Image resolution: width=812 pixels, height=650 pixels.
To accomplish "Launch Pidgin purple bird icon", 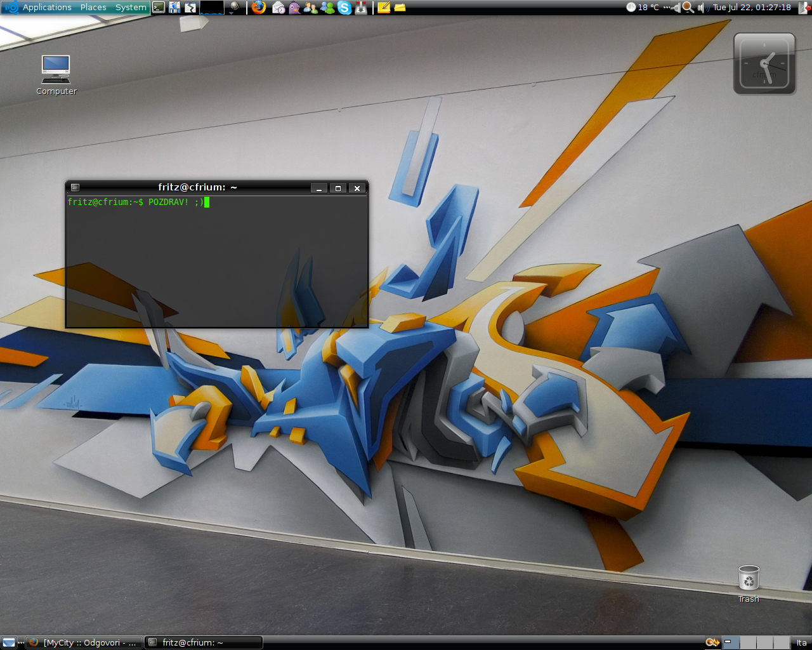I will point(294,8).
